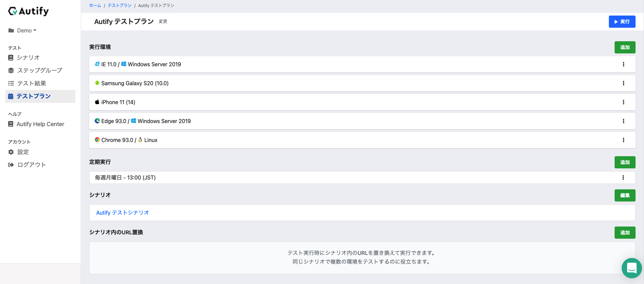Screen dimensions: 644x284
Task: Click the ログアウト exit icon
Action: tap(11, 165)
